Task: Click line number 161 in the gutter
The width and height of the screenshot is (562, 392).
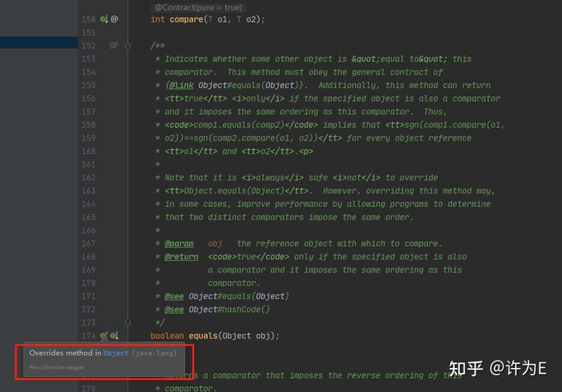Action: (88, 165)
